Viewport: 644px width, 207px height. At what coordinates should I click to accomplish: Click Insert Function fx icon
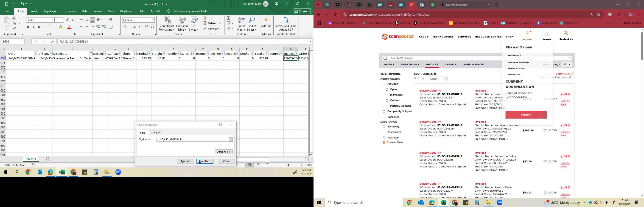tap(52, 41)
